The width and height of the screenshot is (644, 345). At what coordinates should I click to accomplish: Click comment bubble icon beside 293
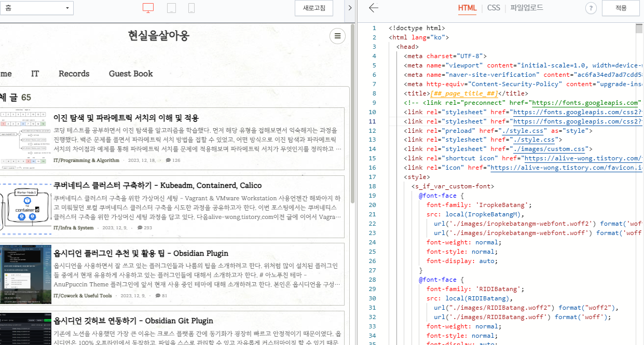140,228
